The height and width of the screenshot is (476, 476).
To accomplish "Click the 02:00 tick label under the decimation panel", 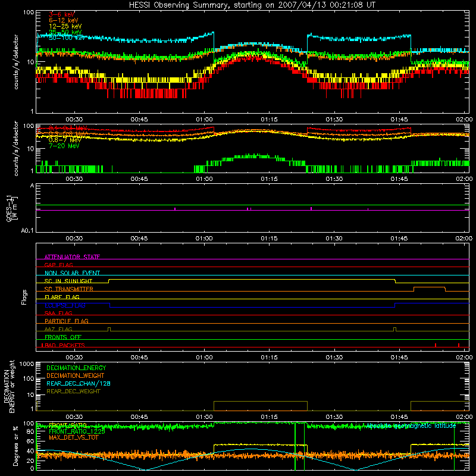I will click(464, 417).
